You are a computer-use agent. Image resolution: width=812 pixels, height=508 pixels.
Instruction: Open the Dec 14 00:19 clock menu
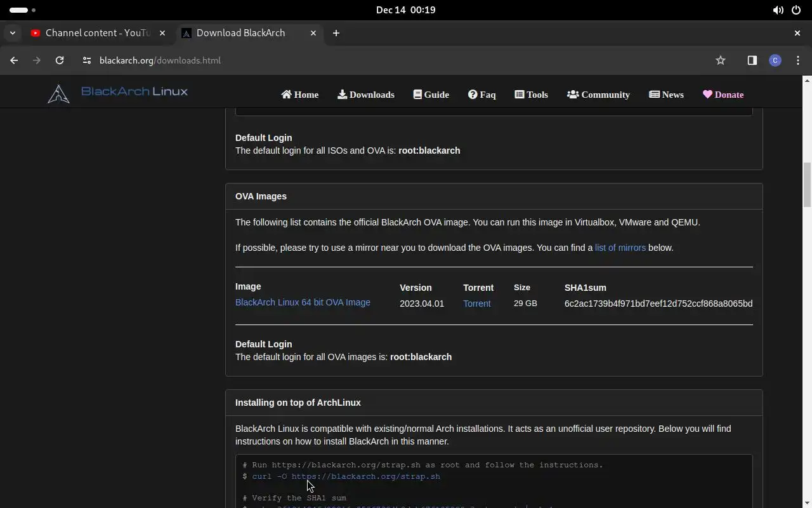point(406,10)
